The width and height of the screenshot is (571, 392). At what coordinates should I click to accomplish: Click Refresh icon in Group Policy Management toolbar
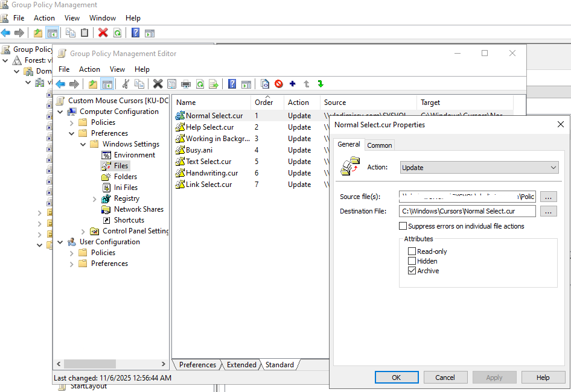[117, 33]
